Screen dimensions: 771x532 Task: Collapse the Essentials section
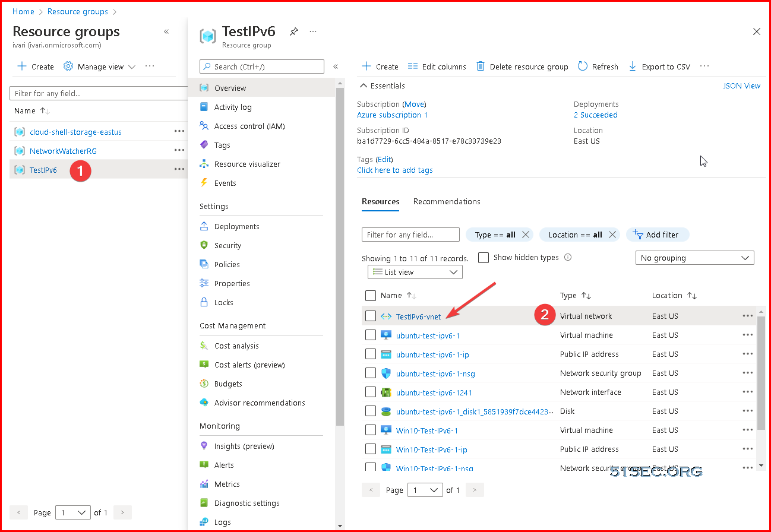tap(383, 85)
